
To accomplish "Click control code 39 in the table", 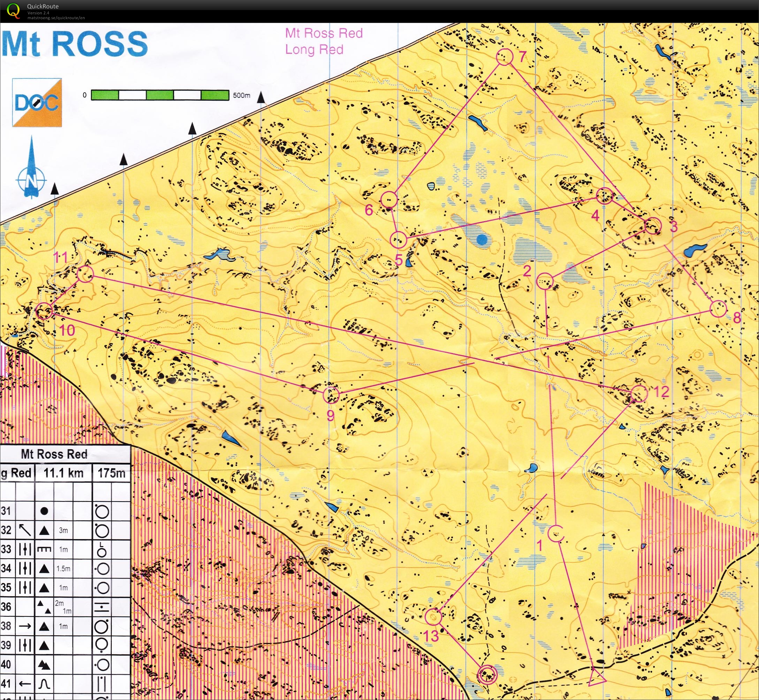I will (6, 645).
